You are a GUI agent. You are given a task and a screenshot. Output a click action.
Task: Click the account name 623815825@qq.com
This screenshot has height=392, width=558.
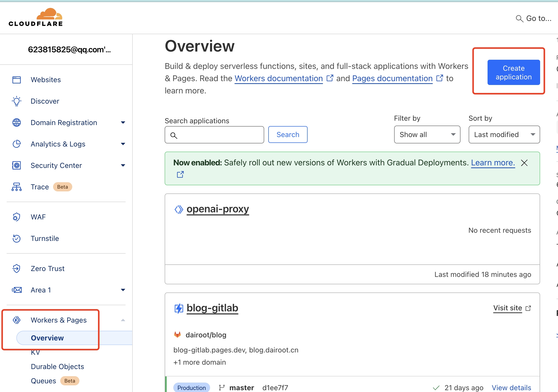(x=69, y=50)
